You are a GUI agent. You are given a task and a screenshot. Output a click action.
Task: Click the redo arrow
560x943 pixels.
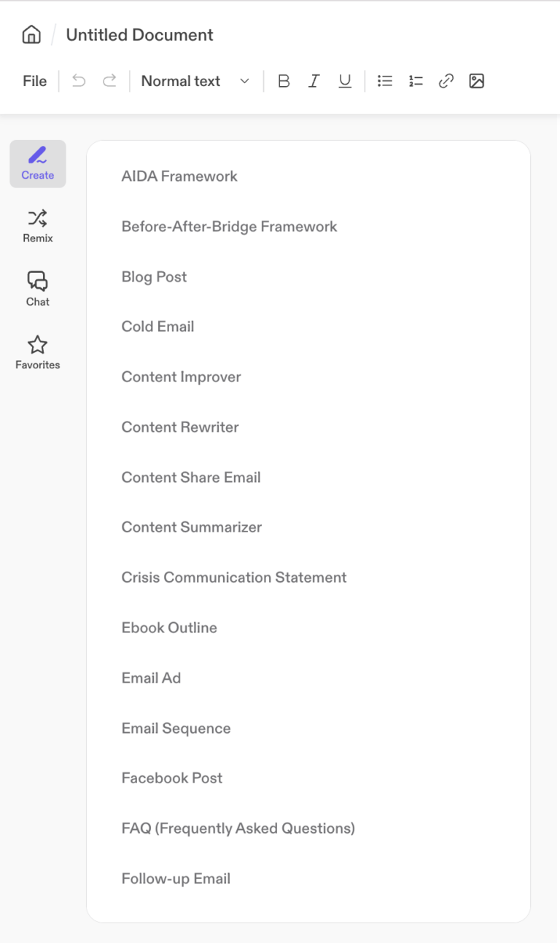(x=109, y=81)
